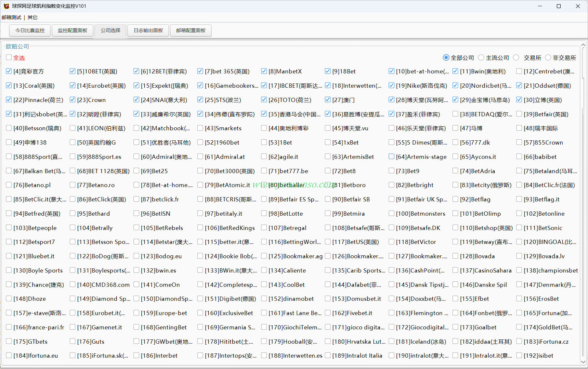Open the 今日比赛监控 tab

pyautogui.click(x=30, y=31)
